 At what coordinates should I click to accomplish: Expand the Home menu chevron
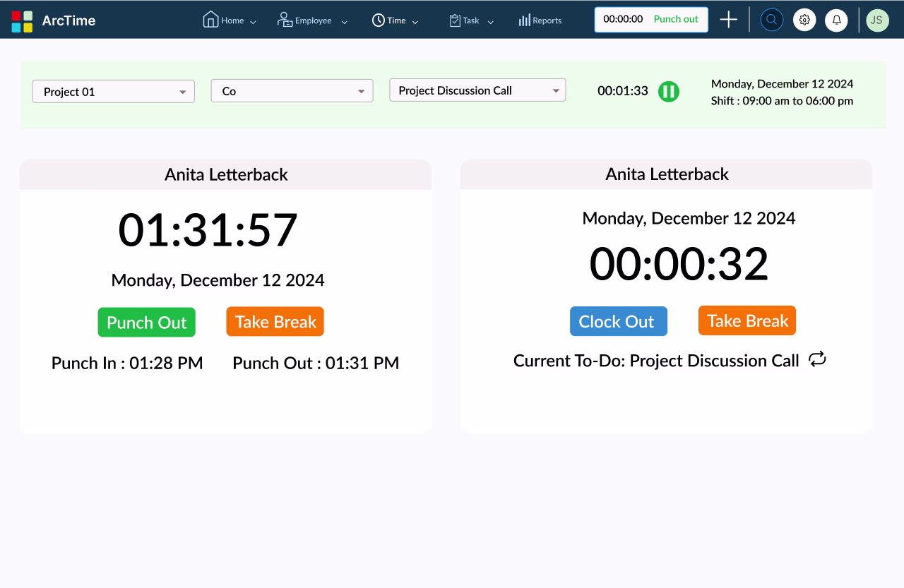(x=253, y=23)
